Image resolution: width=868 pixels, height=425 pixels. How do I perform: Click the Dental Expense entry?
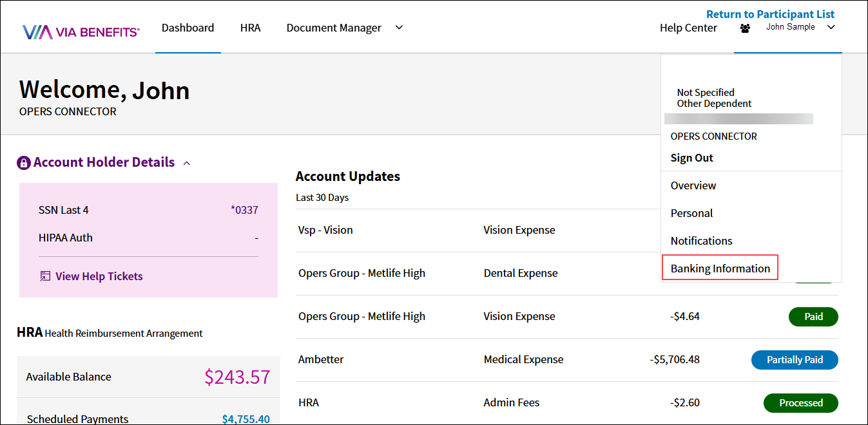(x=521, y=273)
